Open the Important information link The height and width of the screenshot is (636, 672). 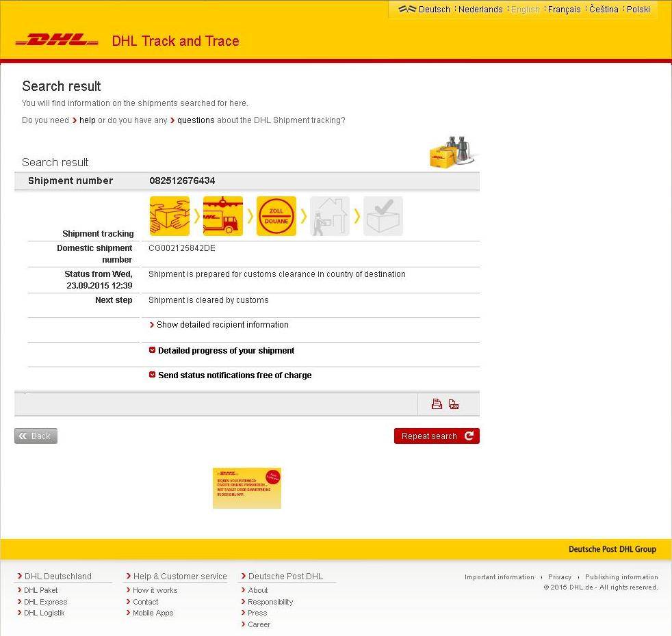tap(500, 577)
